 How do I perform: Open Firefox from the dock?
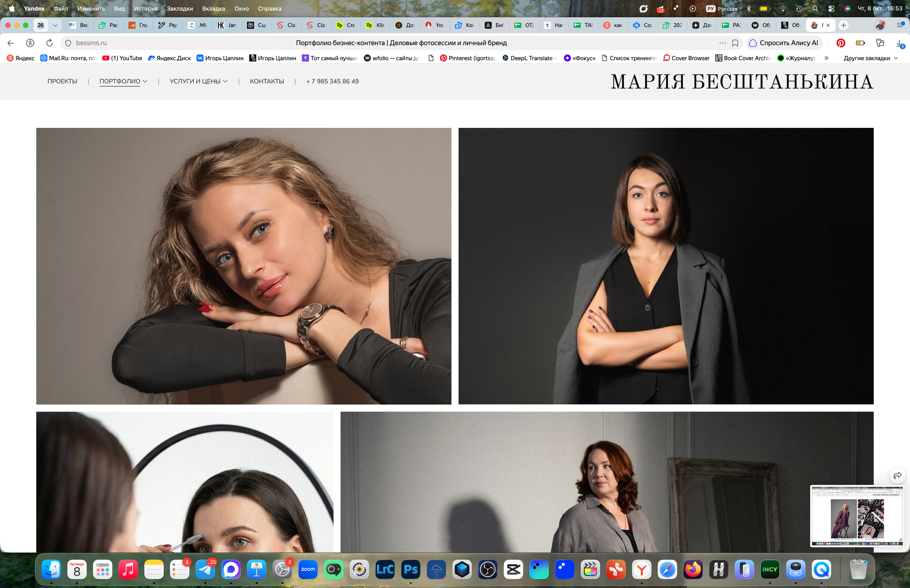(x=693, y=570)
